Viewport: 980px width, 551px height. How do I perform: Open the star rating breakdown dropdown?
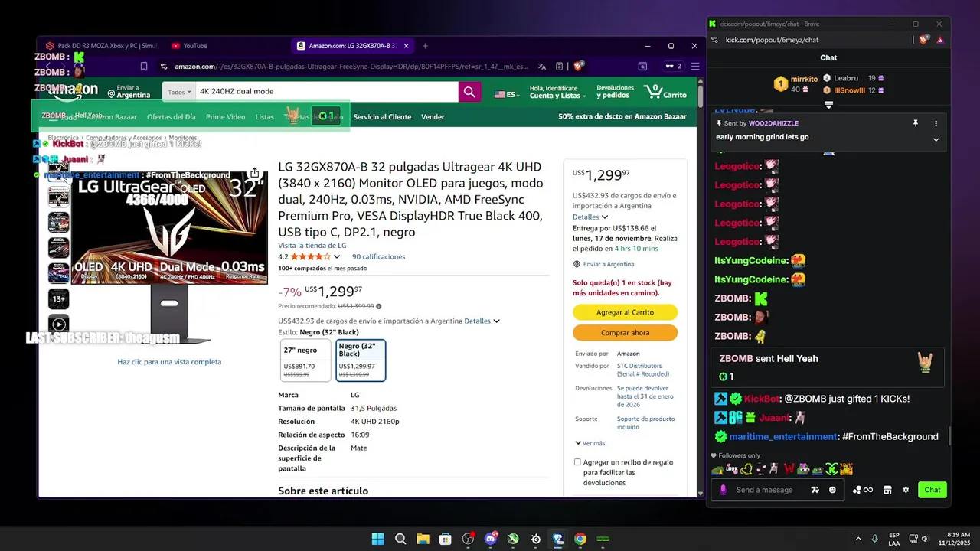[336, 256]
